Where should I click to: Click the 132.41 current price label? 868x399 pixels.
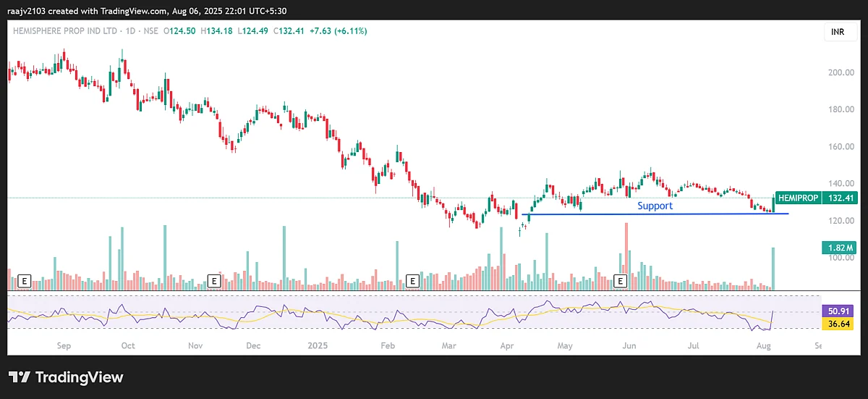point(839,198)
